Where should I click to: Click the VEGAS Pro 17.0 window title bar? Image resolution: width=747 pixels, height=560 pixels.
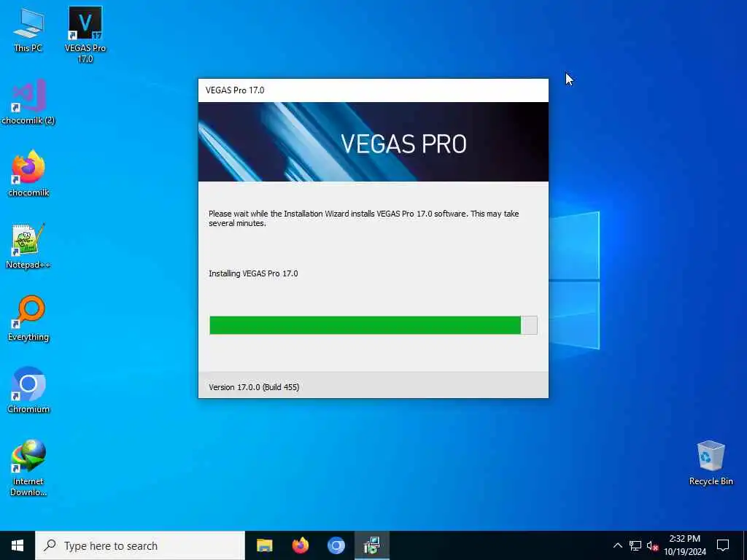(373, 90)
